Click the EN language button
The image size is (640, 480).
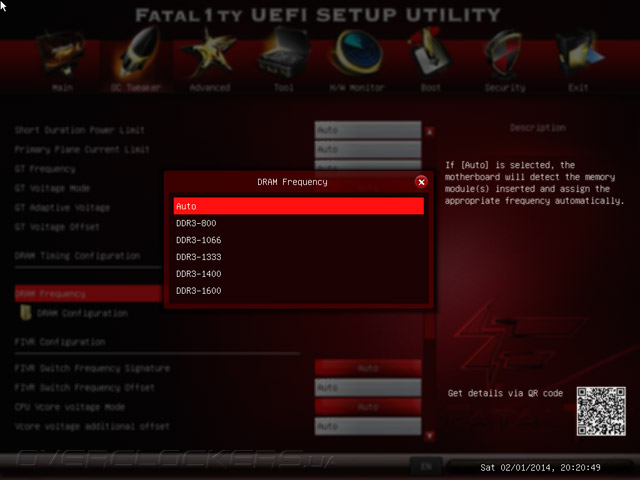point(426,466)
